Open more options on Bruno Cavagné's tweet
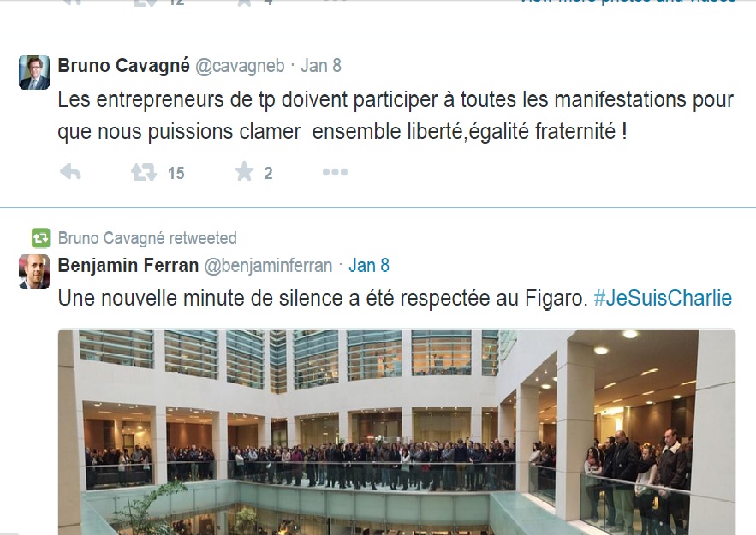This screenshot has width=756, height=535. 335,172
